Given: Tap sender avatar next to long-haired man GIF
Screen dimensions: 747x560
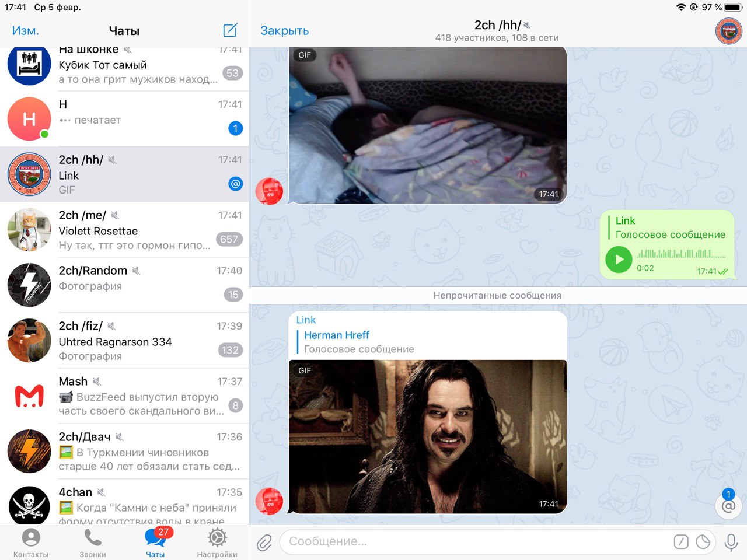Looking at the screenshot, I should (269, 501).
